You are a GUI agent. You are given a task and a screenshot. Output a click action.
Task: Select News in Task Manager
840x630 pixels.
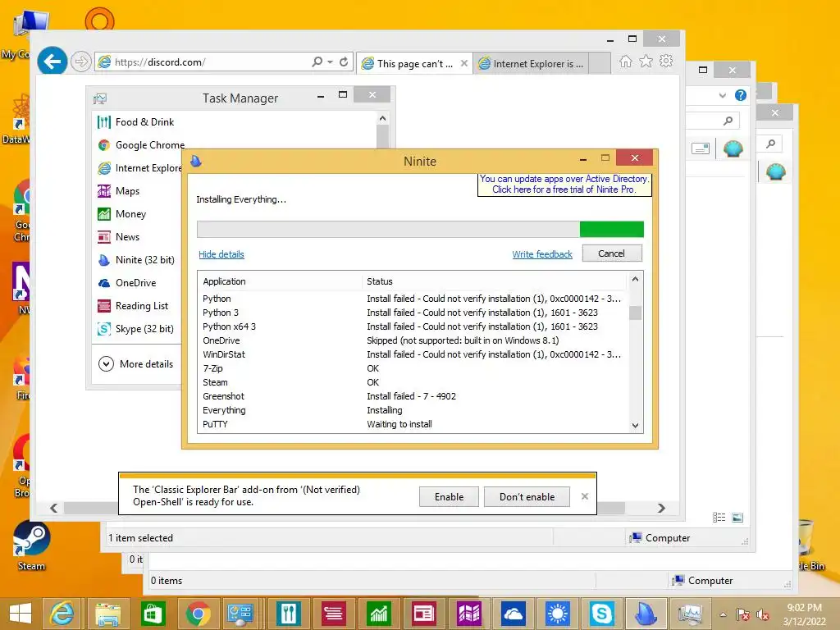(x=119, y=237)
